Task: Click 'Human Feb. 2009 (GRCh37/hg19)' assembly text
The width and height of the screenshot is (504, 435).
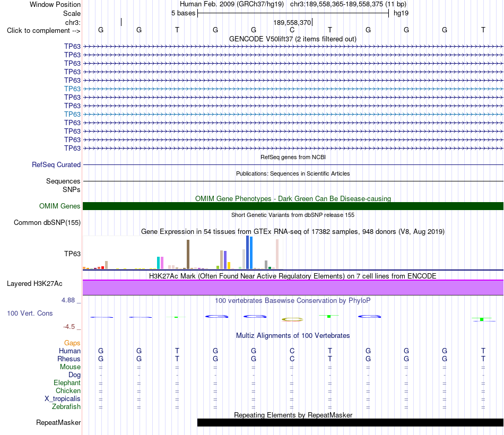Action: (232, 4)
